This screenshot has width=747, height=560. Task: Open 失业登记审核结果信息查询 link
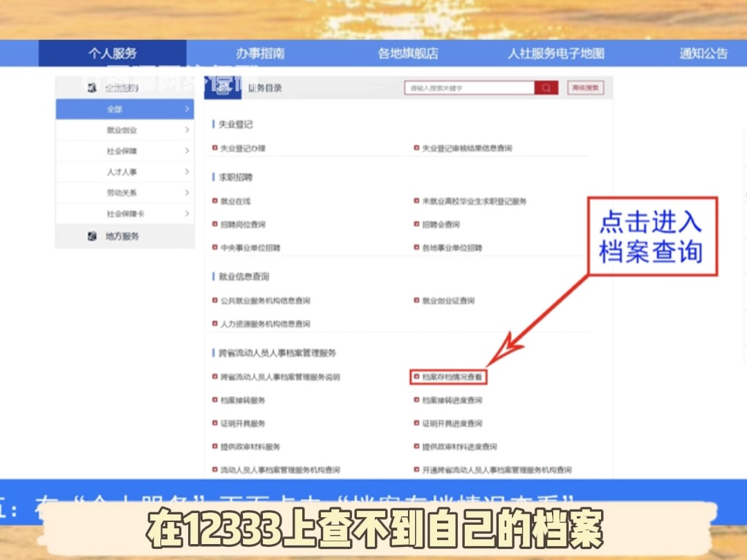pos(467,149)
